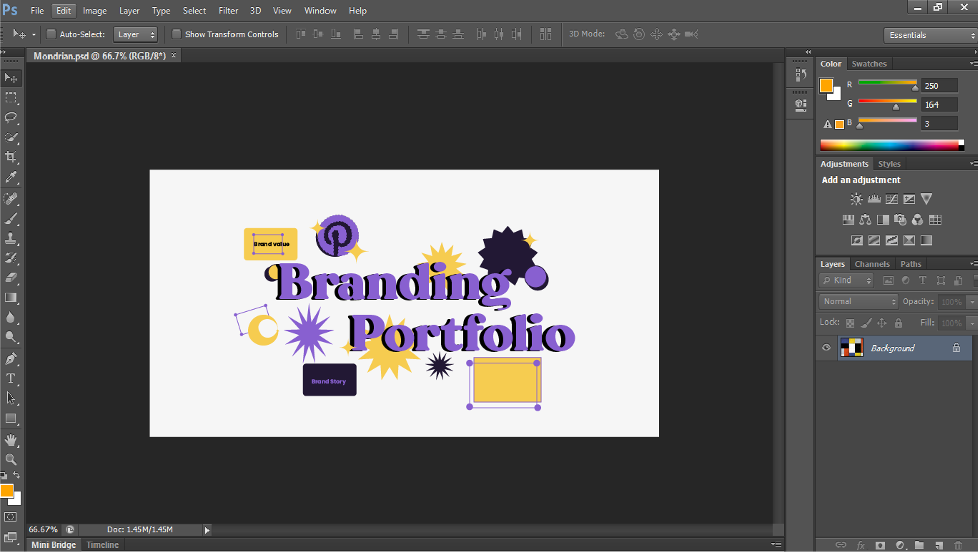Toggle Lock image pixels brush icon

point(866,323)
